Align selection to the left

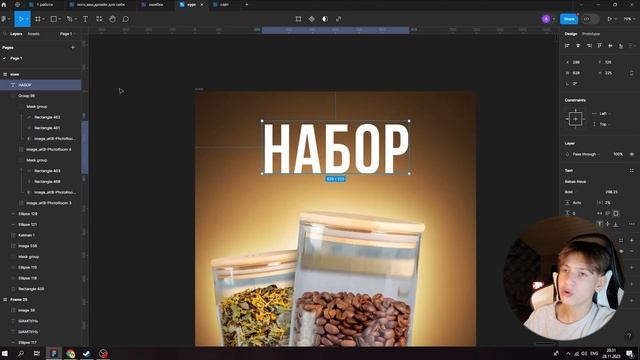(567, 46)
